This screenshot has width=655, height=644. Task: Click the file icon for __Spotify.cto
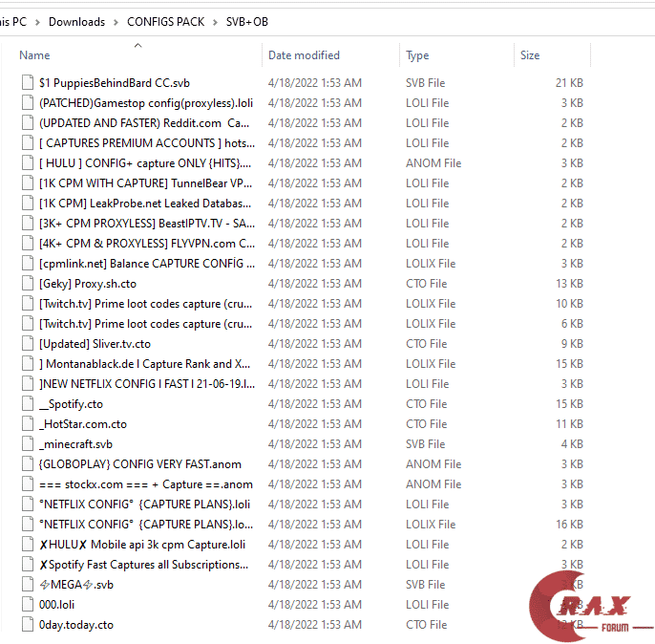point(28,404)
